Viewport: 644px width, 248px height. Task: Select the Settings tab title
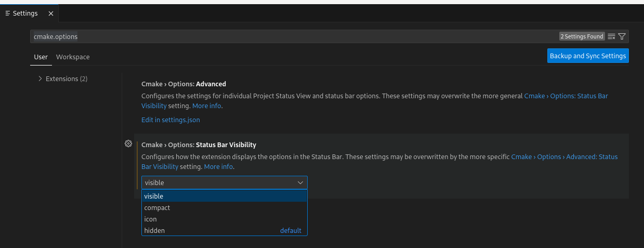click(25, 14)
